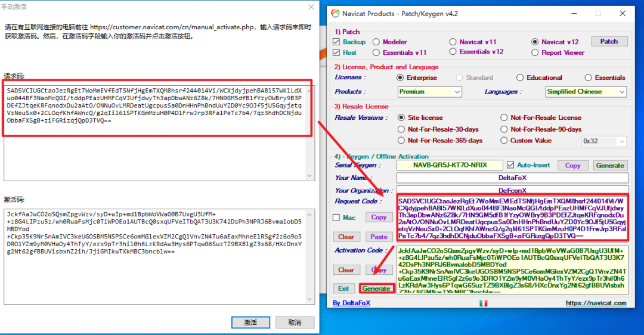This screenshot has width=644, height=335.
Task: Select the Enterprise license option
Action: click(400, 77)
